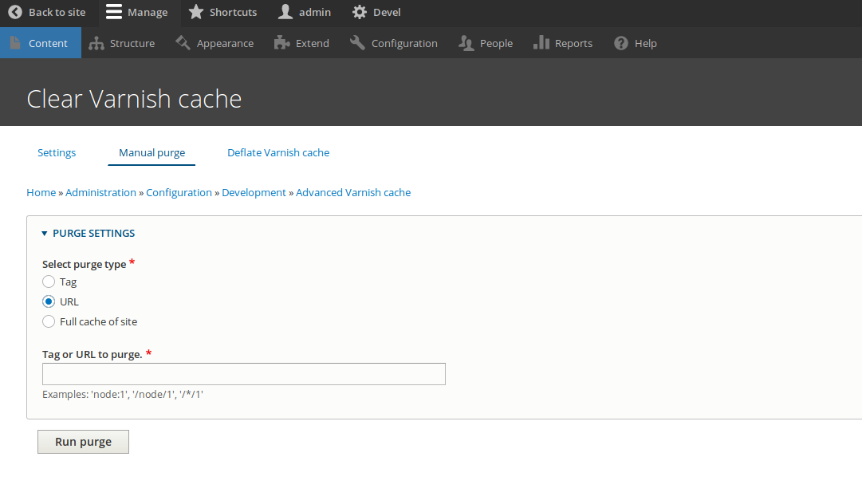Select the URL purge type
Screen dimensions: 862x504
click(49, 301)
